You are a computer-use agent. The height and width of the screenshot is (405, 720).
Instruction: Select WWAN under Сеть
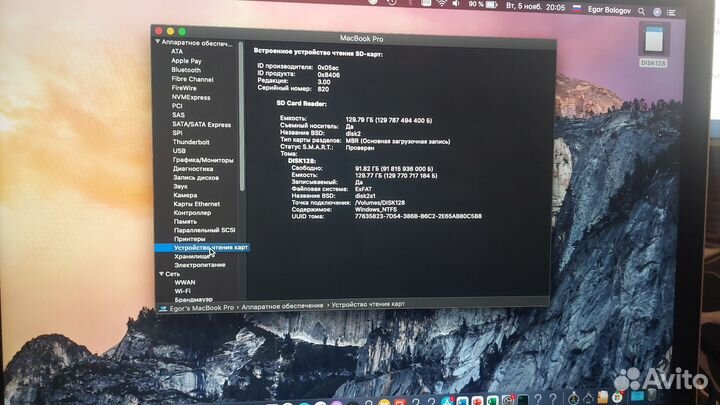pyautogui.click(x=185, y=282)
